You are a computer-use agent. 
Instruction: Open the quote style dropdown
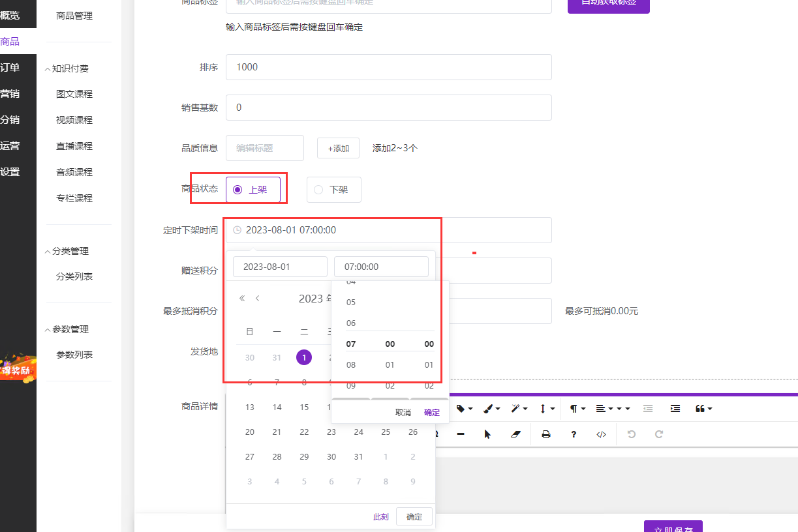coord(703,408)
